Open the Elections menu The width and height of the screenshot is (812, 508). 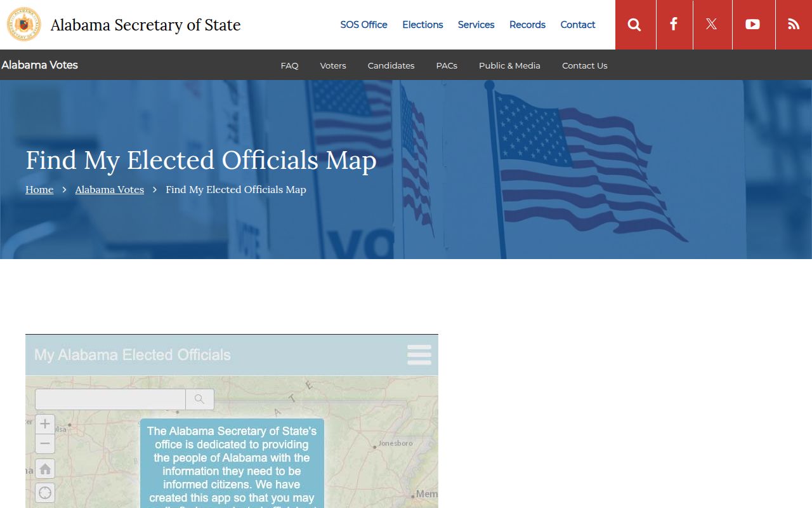pyautogui.click(x=422, y=25)
